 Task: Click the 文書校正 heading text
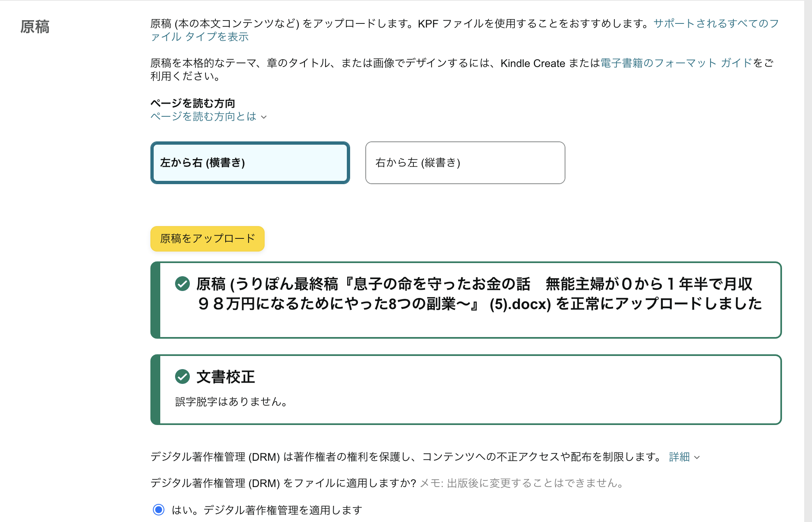pos(226,377)
